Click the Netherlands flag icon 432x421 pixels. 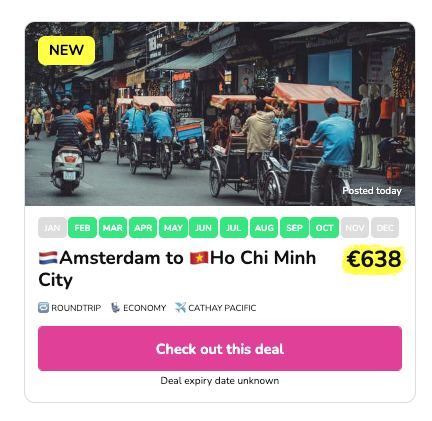(x=48, y=258)
